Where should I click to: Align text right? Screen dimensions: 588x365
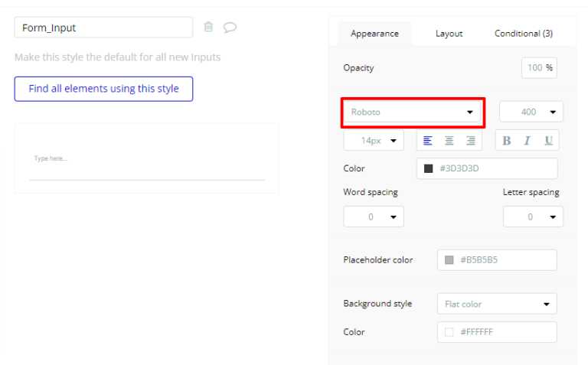(471, 141)
